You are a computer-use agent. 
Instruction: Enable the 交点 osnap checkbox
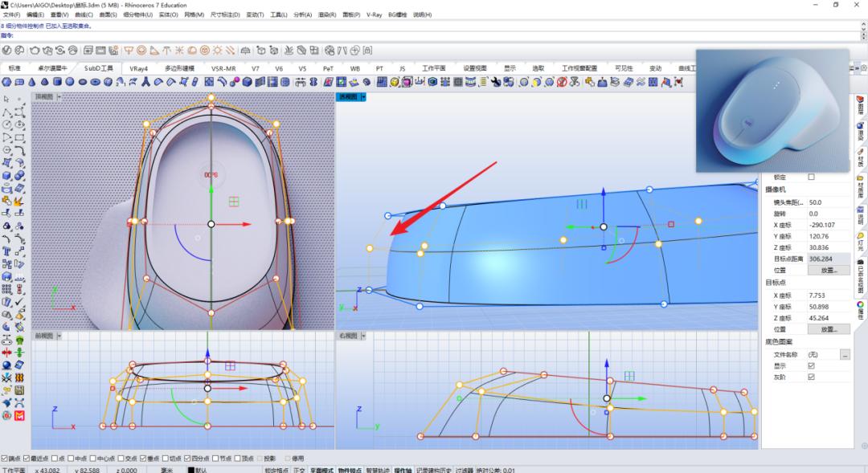coord(121,458)
